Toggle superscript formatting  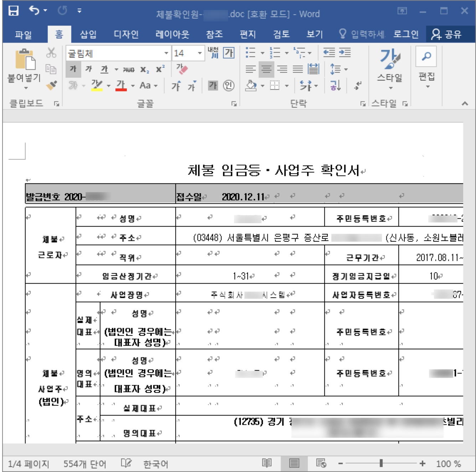point(160,69)
